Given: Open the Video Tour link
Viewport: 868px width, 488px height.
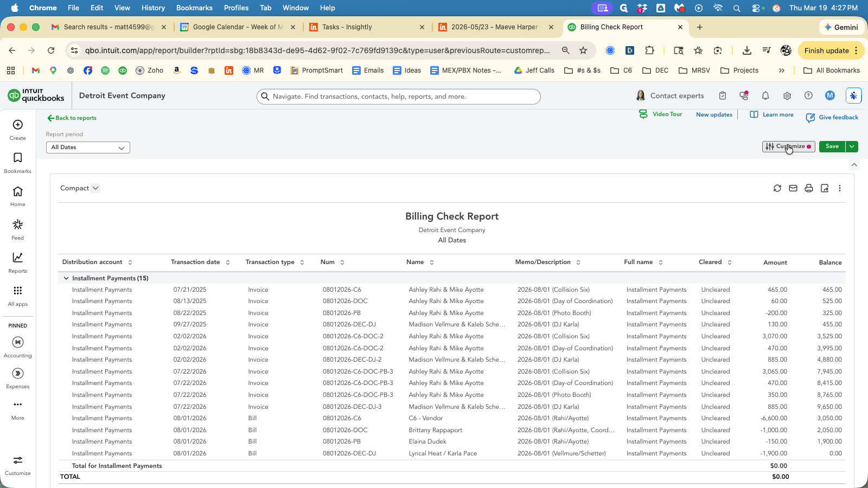Looking at the screenshot, I should (661, 114).
